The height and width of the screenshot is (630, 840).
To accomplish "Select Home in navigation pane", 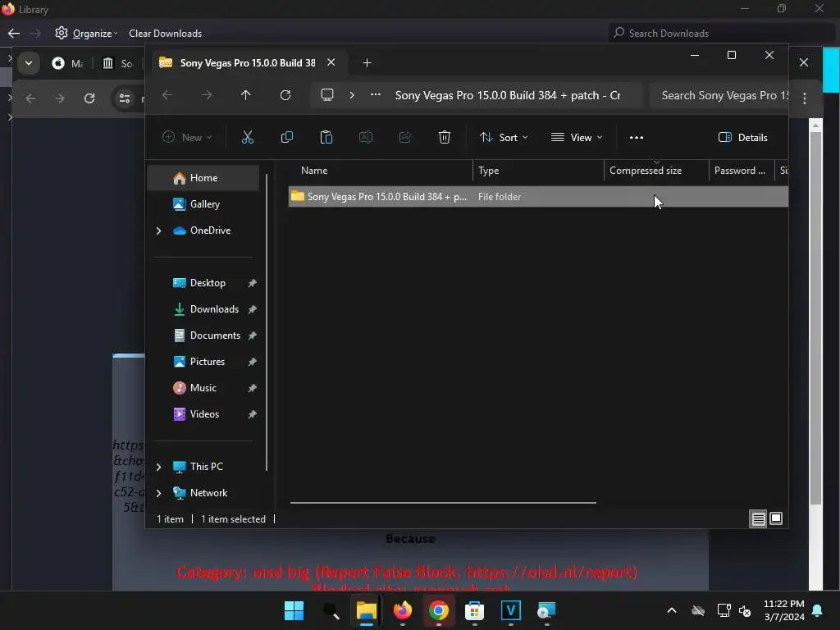I will click(x=203, y=178).
